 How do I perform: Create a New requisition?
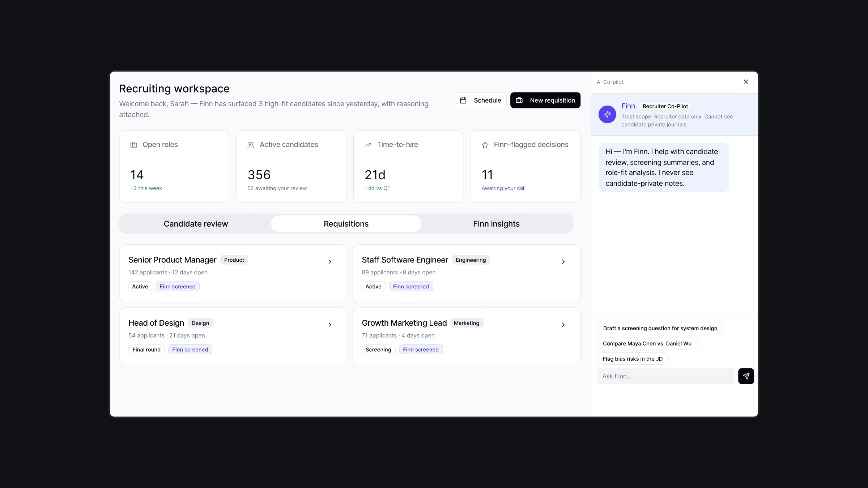(545, 100)
